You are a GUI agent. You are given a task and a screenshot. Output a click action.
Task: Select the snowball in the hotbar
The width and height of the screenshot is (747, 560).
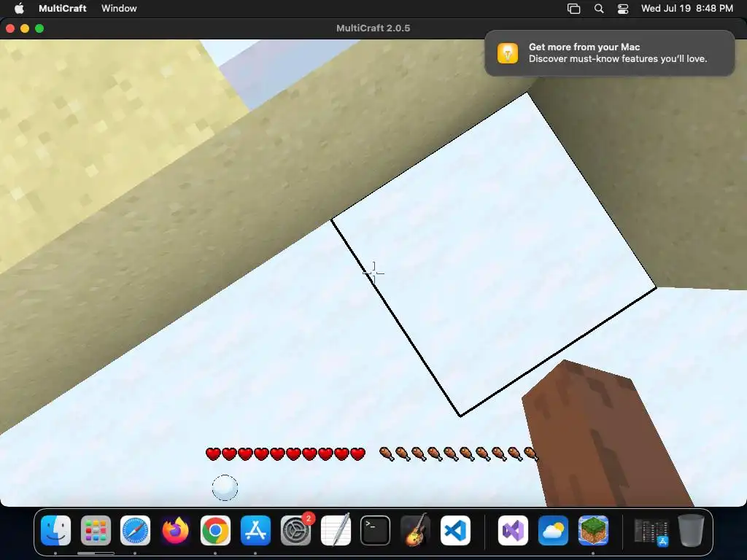click(x=225, y=488)
